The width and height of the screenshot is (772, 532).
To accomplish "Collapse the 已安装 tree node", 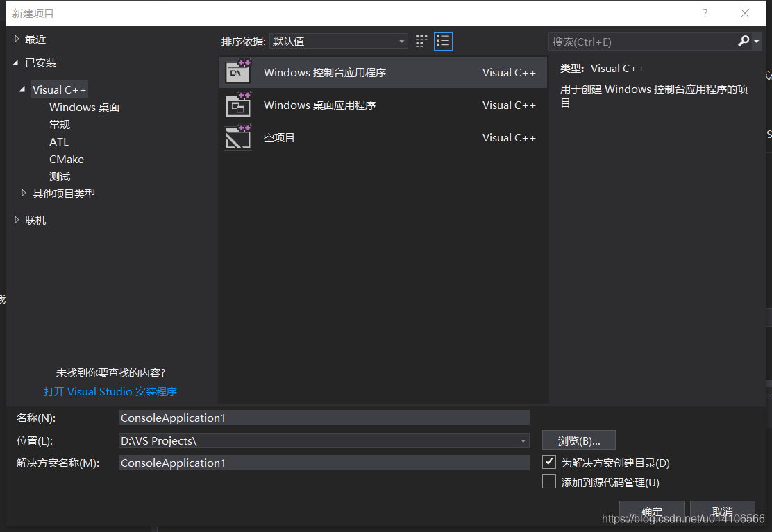I will coord(16,62).
